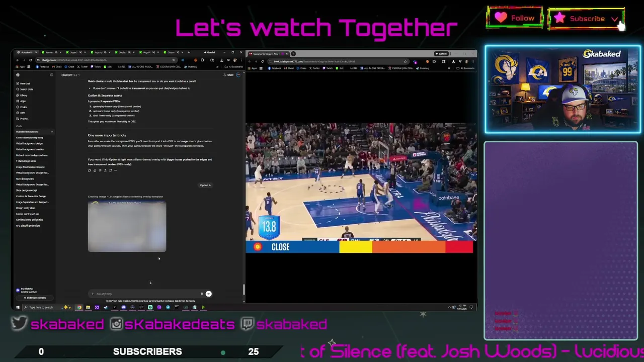
Task: Open Chrome from the Windows taskbar
Action: tap(79, 307)
